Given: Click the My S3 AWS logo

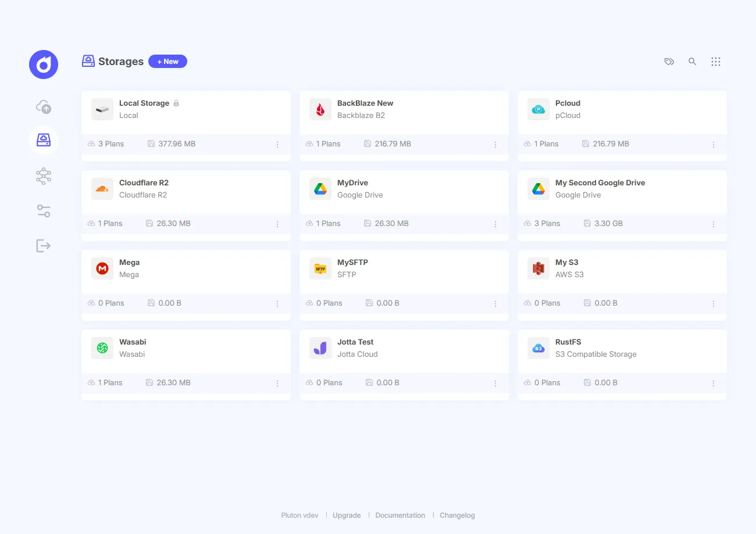Looking at the screenshot, I should [x=539, y=268].
